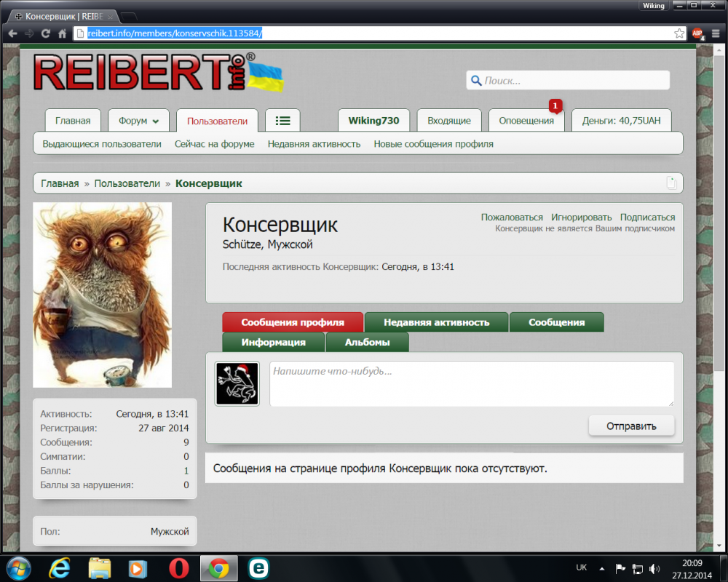Open Деньги: 40,75UAH tab
Image resolution: width=728 pixels, height=582 pixels.
[621, 121]
